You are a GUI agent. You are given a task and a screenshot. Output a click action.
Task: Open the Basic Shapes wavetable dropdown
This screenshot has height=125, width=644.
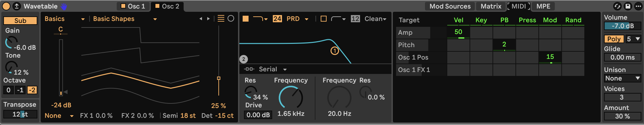click(125, 19)
